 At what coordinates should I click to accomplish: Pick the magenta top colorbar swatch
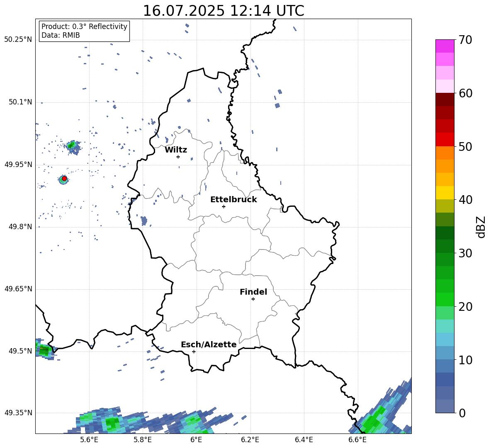click(x=445, y=46)
